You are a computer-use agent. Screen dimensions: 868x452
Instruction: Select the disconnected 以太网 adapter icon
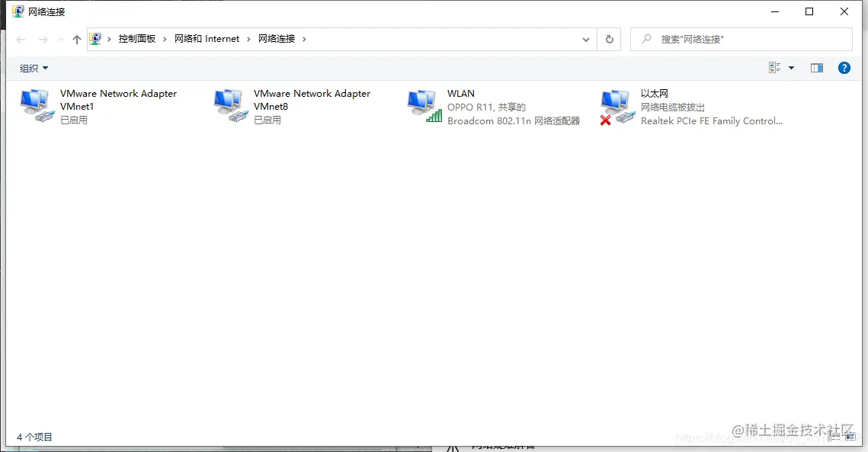(x=616, y=105)
